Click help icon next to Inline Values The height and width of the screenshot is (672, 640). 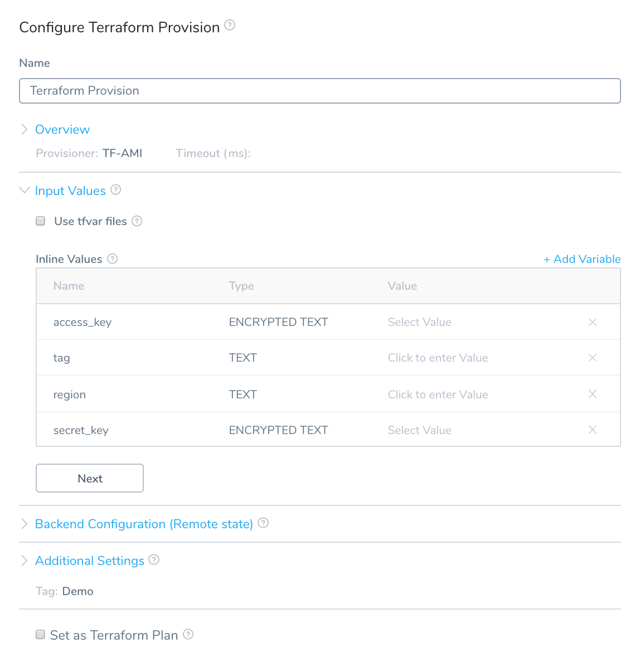(113, 259)
